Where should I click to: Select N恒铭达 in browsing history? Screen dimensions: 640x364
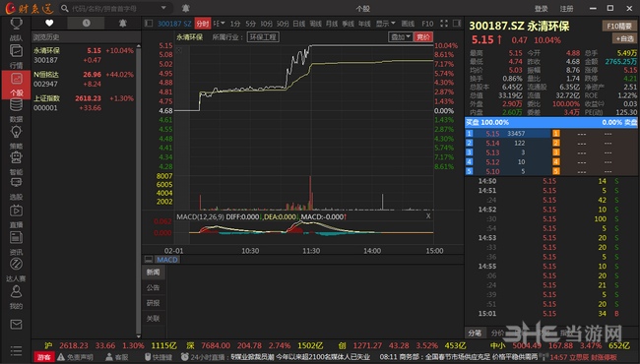pos(84,79)
